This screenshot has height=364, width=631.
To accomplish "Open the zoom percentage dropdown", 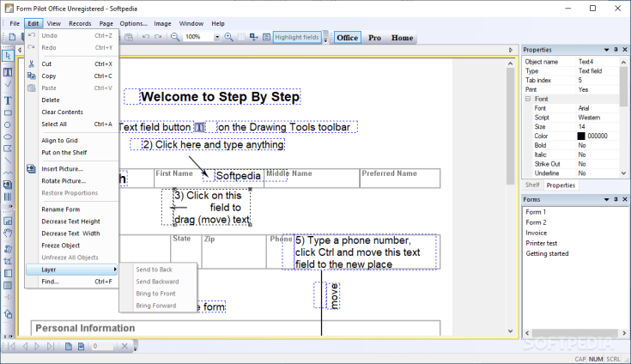I will 217,37.
